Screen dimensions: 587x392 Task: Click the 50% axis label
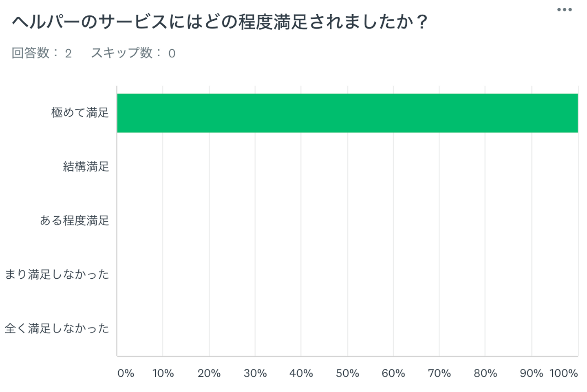(x=347, y=373)
